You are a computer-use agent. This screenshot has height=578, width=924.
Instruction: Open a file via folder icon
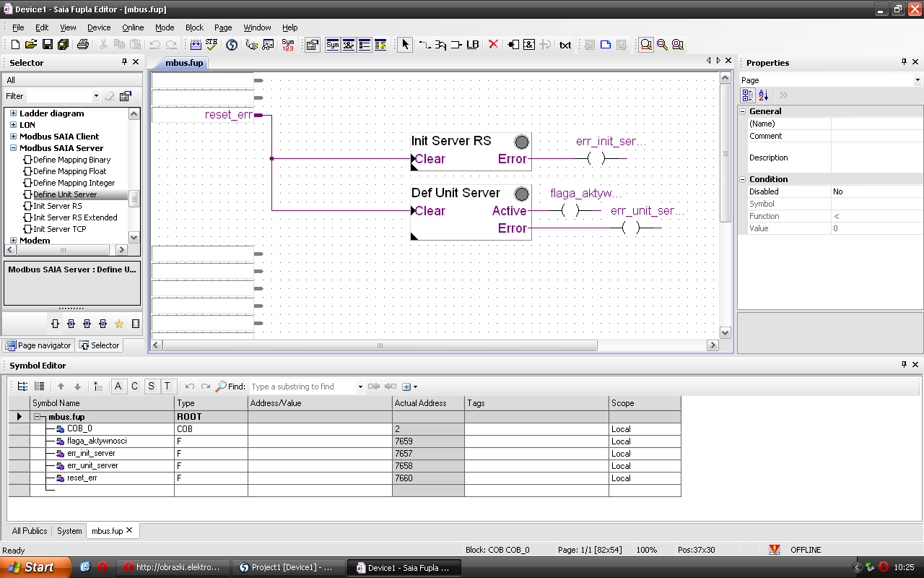click(x=31, y=45)
